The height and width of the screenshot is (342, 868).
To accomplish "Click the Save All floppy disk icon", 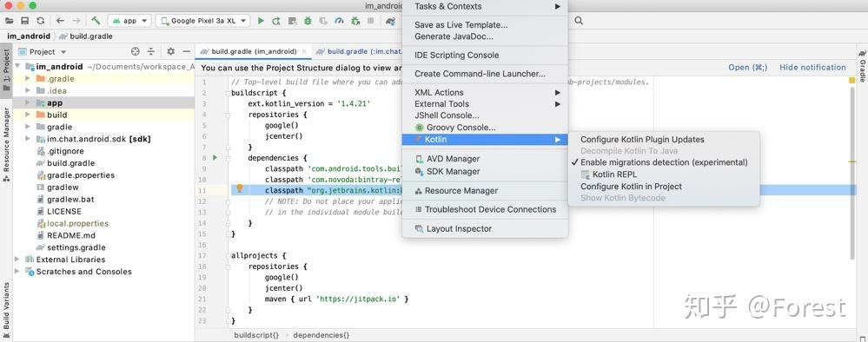I will click(25, 21).
